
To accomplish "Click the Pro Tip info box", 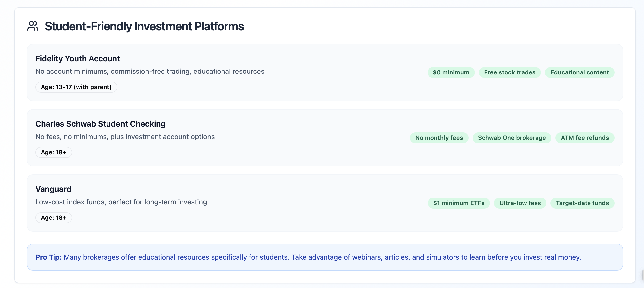I will click(x=324, y=257).
